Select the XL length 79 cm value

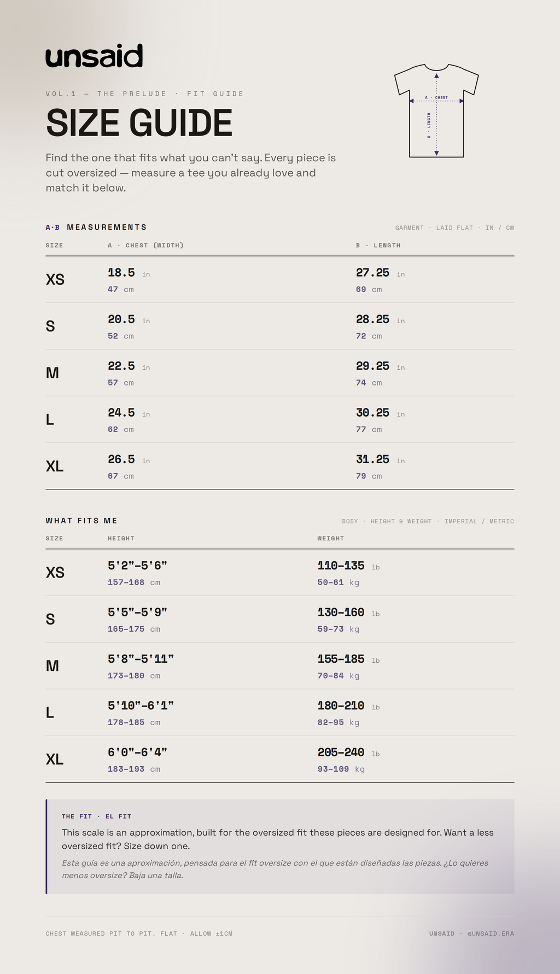pyautogui.click(x=369, y=476)
